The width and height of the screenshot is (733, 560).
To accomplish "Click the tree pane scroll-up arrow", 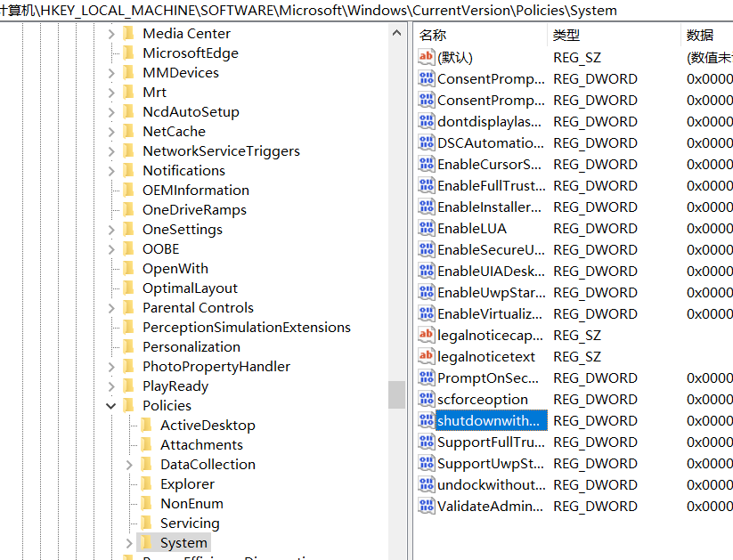I will tap(397, 33).
